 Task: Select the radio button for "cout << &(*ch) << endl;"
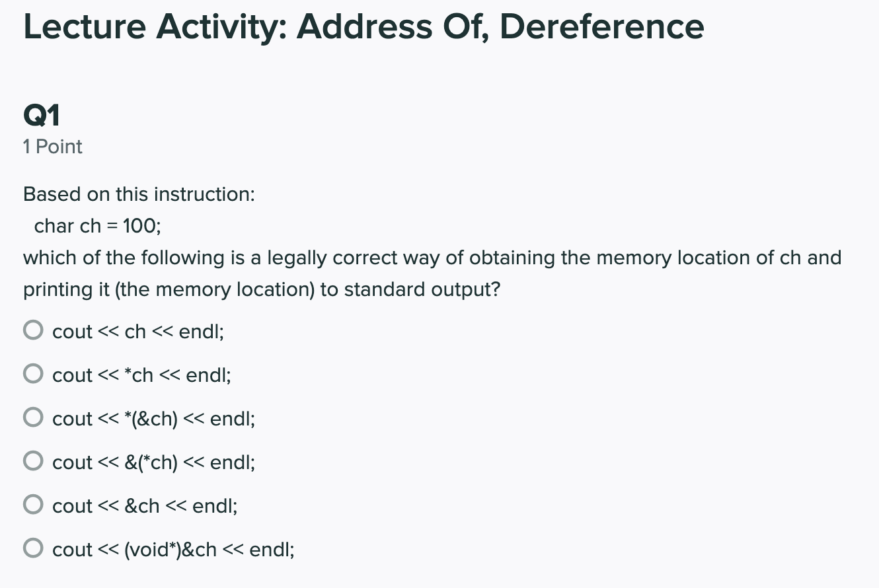click(32, 460)
